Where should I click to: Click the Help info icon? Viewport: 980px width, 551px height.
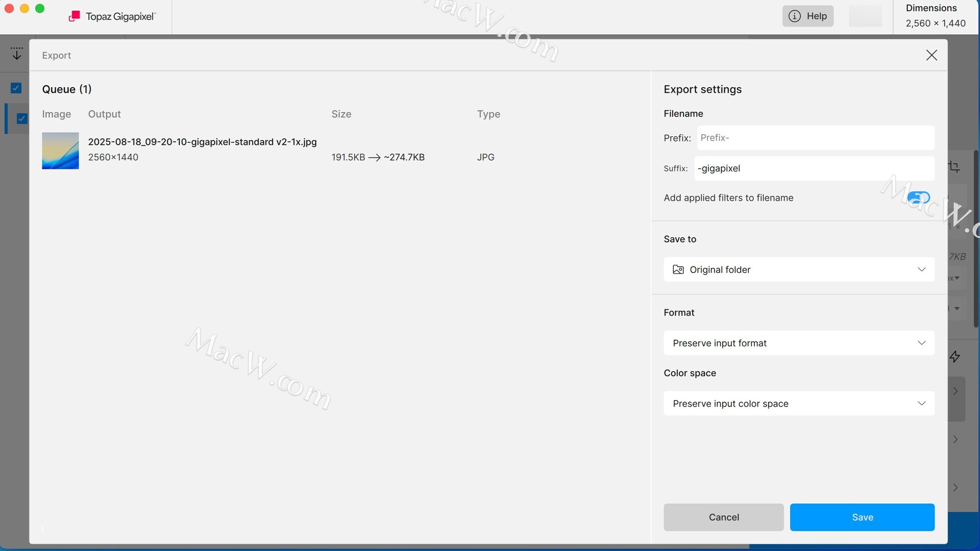tap(794, 16)
